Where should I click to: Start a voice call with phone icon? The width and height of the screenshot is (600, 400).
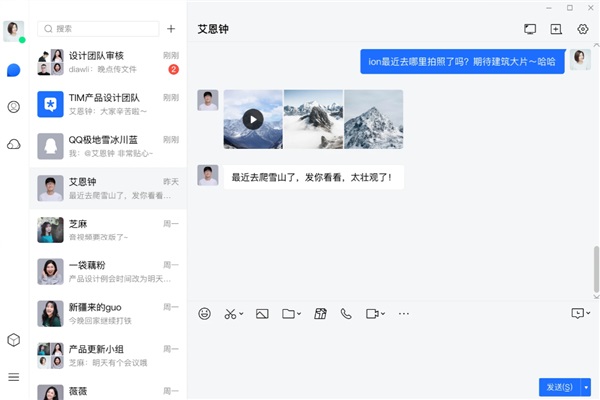pos(346,313)
